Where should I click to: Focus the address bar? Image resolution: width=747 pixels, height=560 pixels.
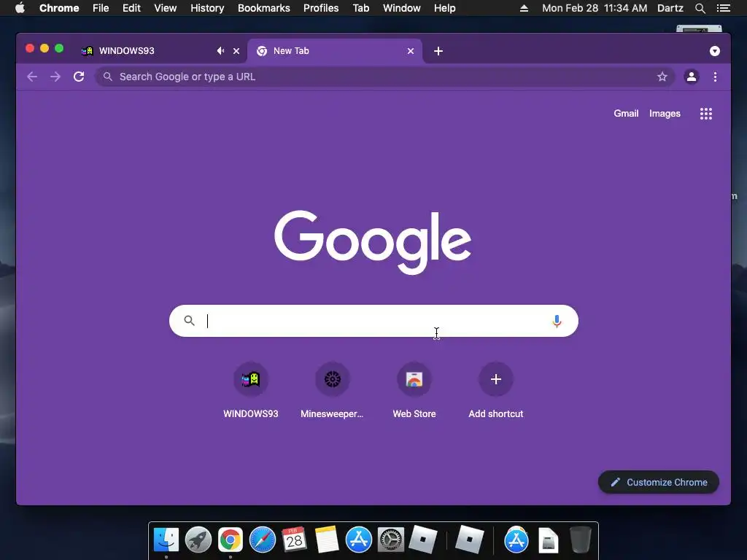(x=384, y=77)
